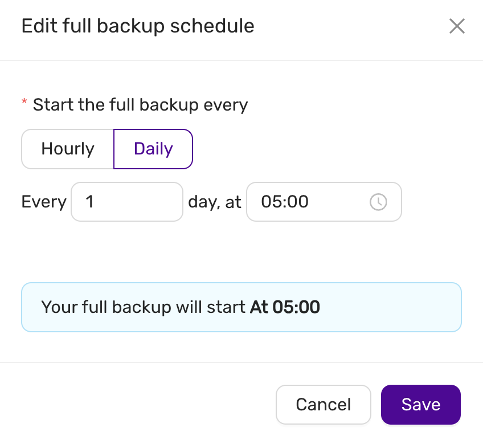Save the full backup schedule

[420, 405]
